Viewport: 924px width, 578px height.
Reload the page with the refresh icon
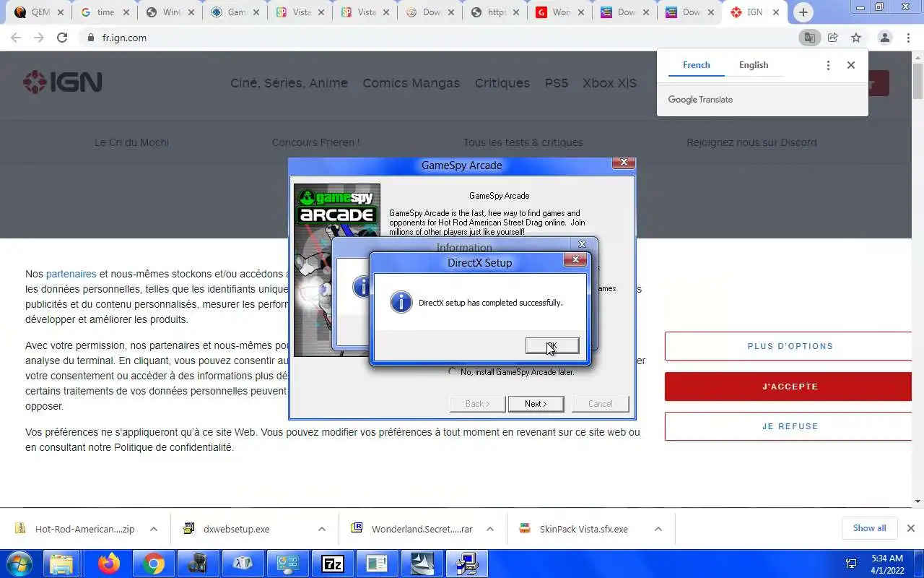pyautogui.click(x=62, y=38)
